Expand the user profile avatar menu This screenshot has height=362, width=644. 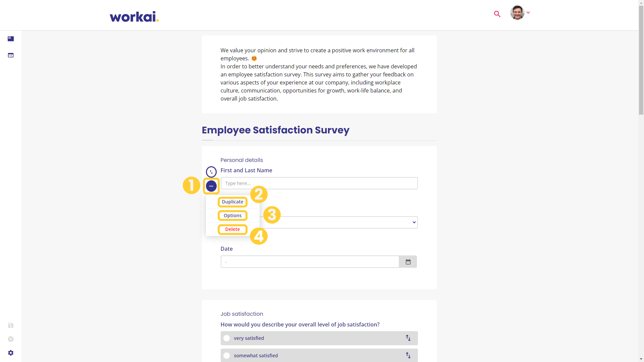520,13
